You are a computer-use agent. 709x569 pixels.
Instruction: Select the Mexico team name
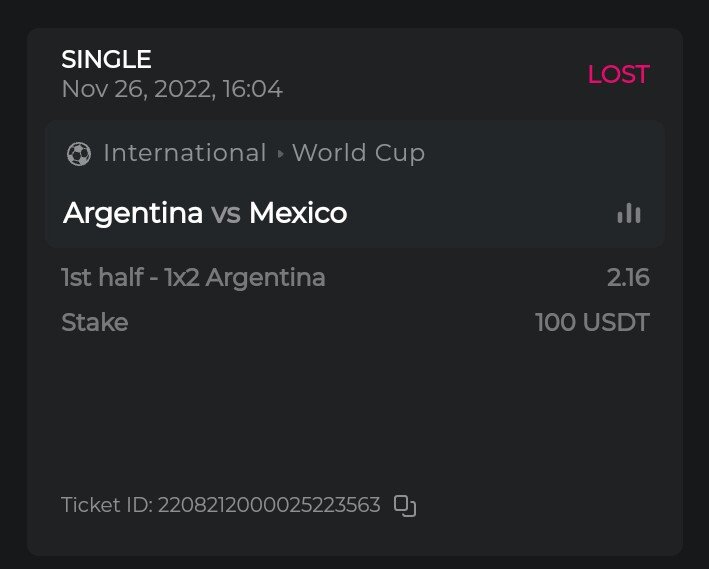click(298, 213)
